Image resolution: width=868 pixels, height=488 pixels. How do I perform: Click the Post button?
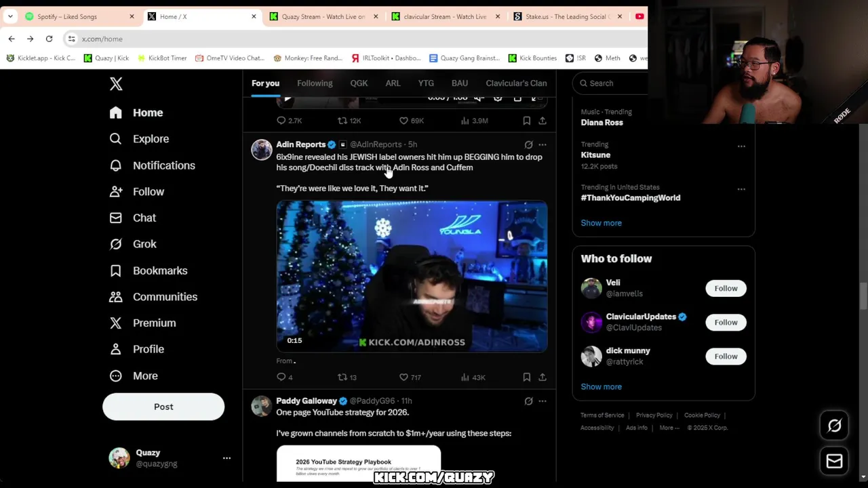[x=163, y=407]
